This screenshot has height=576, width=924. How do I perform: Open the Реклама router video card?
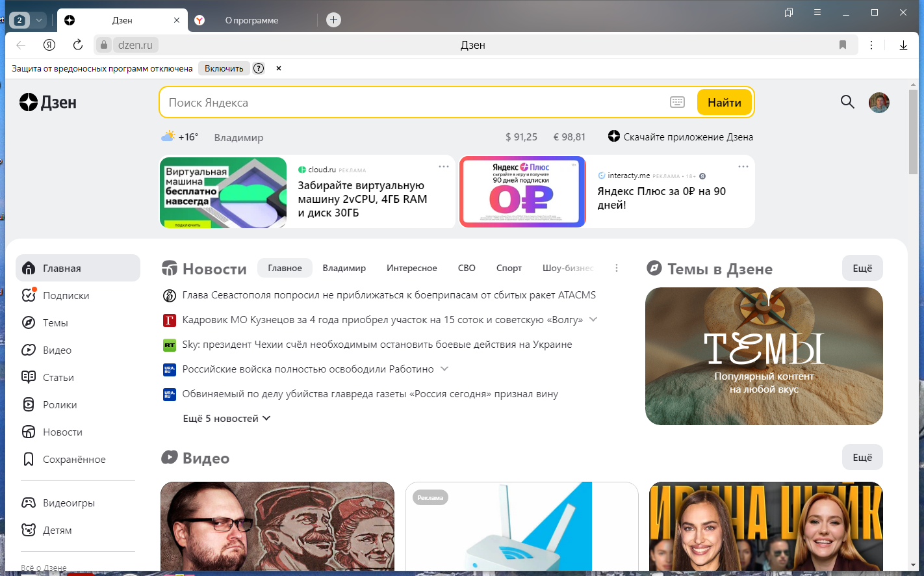pyautogui.click(x=522, y=526)
